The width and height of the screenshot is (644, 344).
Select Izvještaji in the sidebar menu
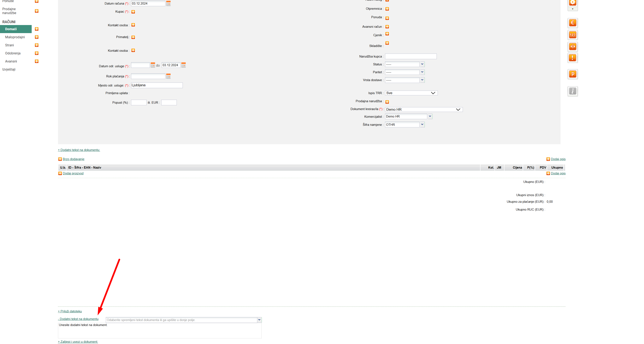9,70
